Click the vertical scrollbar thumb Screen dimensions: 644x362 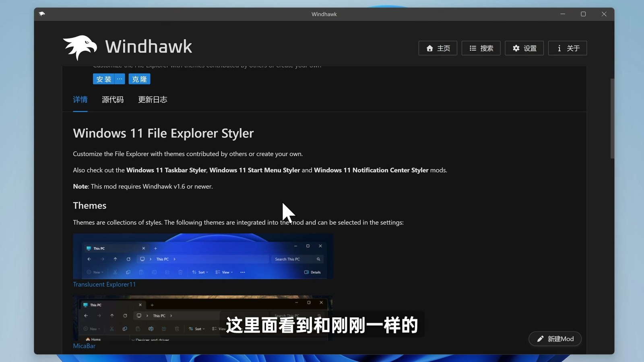pos(612,119)
